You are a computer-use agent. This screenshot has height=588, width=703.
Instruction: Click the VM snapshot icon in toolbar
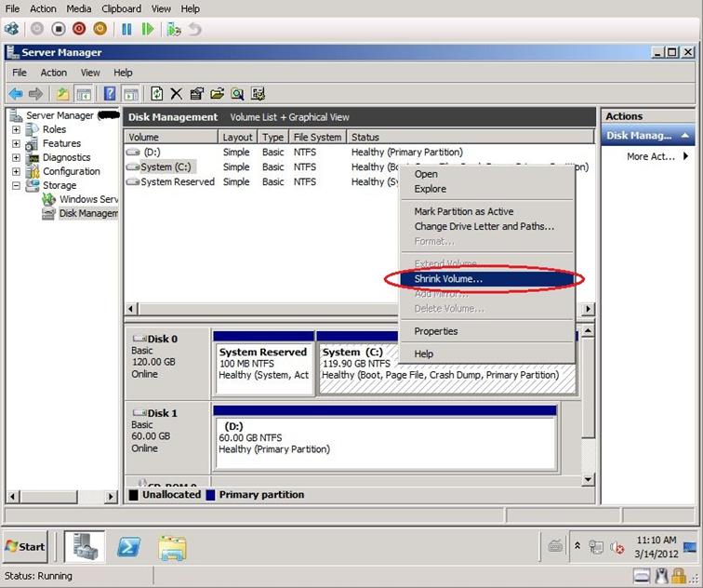pos(174,29)
